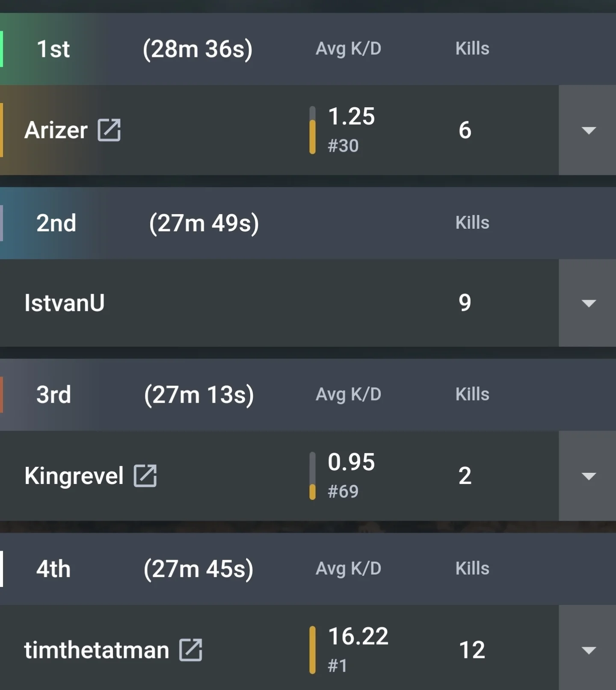616x690 pixels.
Task: Expand Kingrevel's row with dropdown arrow
Action: coord(588,476)
